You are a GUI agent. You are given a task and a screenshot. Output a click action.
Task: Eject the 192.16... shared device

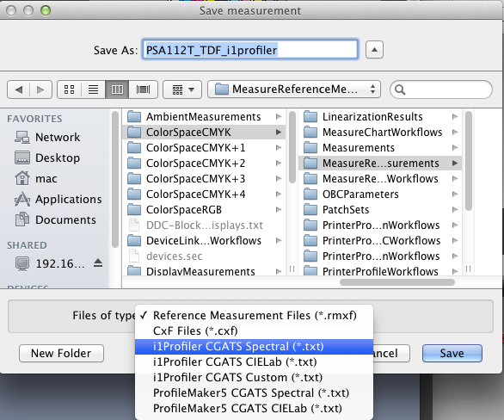[x=98, y=263]
